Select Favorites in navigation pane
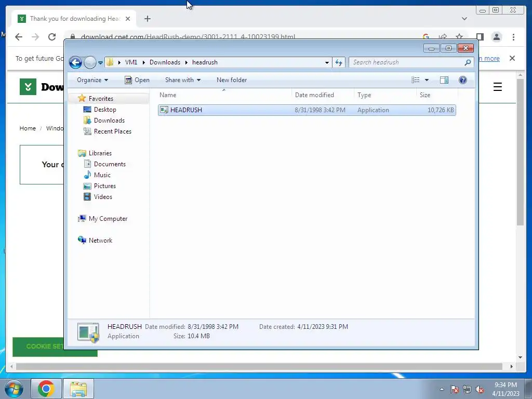Viewport: 532px width, 399px height. 101,98
